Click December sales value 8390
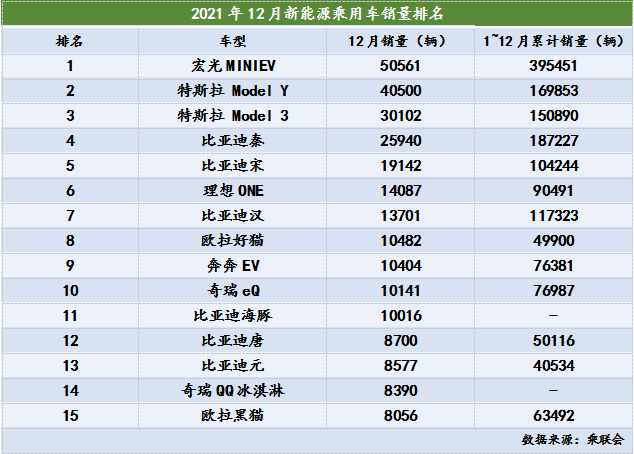 [400, 391]
